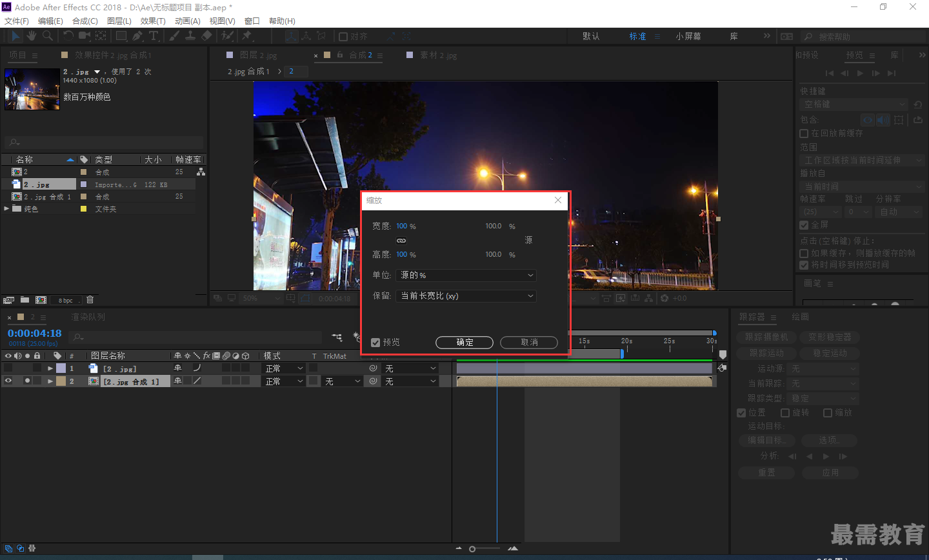Switch to 小屏幕 workspace
The image size is (929, 560).
point(688,37)
